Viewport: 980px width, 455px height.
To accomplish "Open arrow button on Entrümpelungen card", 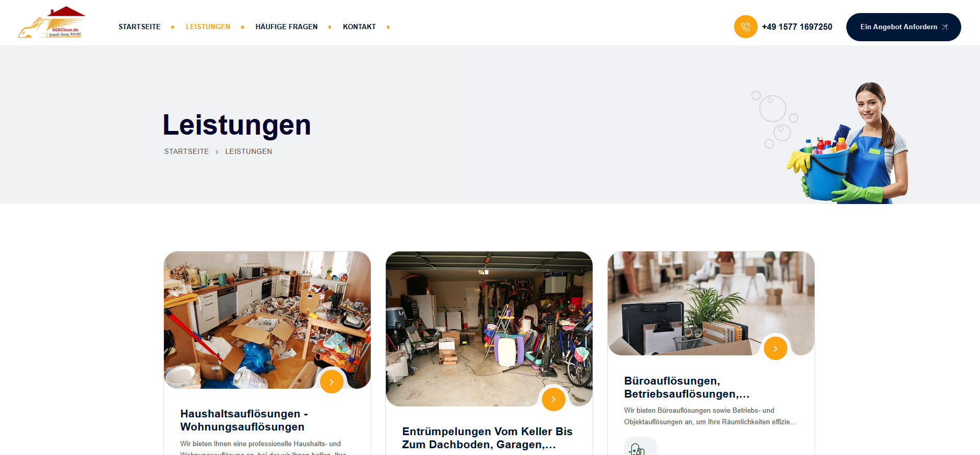I will tap(553, 399).
